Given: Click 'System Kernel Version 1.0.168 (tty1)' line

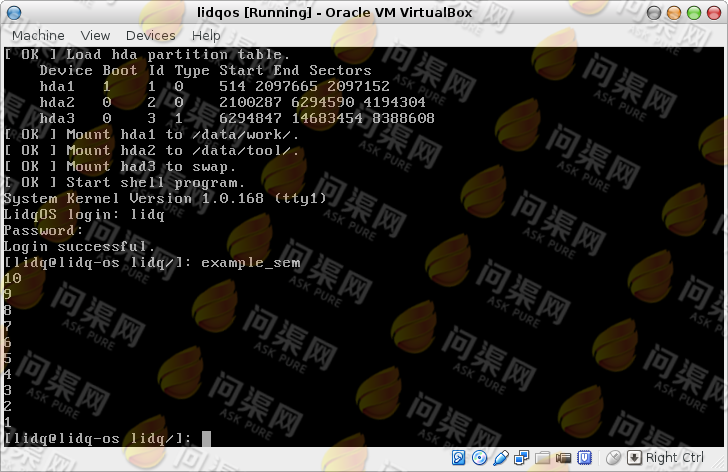Looking at the screenshot, I should point(165,199).
